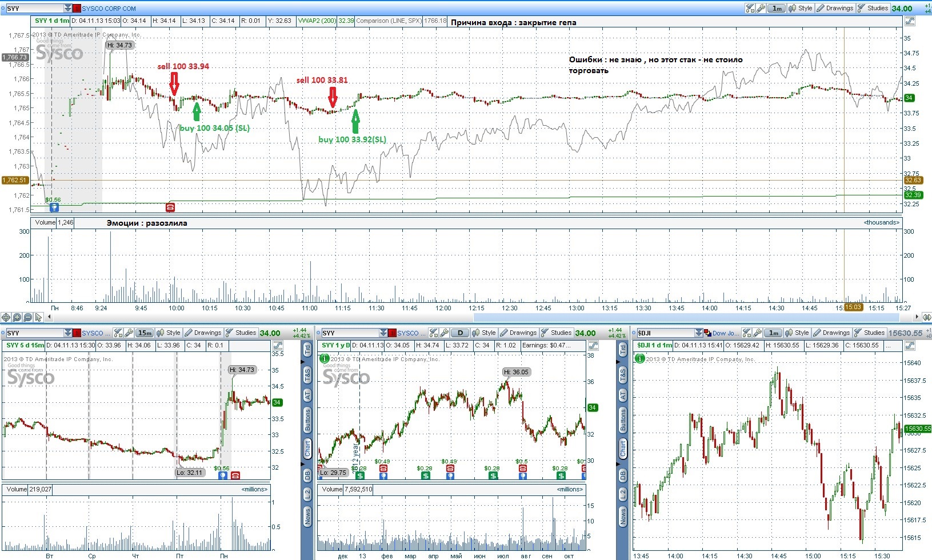Click the right scroll arrow at the top chart's bottom right
The height and width of the screenshot is (560, 932).
tap(917, 317)
